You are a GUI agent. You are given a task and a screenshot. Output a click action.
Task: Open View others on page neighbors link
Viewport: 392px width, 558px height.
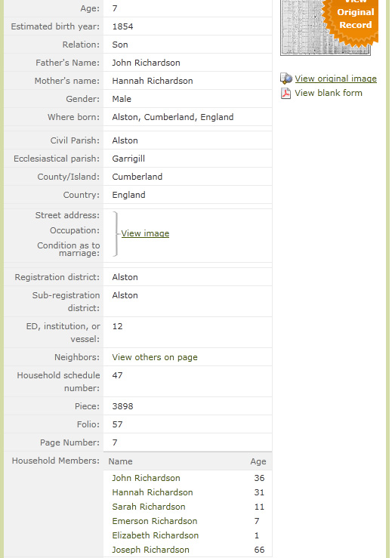click(x=155, y=357)
